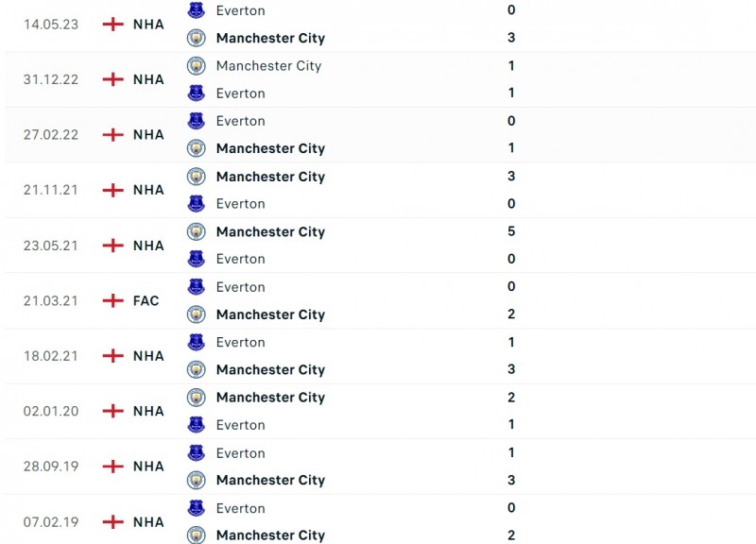The height and width of the screenshot is (544, 756).
Task: Click England flag beside 28.09.19 match
Action: [112, 467]
